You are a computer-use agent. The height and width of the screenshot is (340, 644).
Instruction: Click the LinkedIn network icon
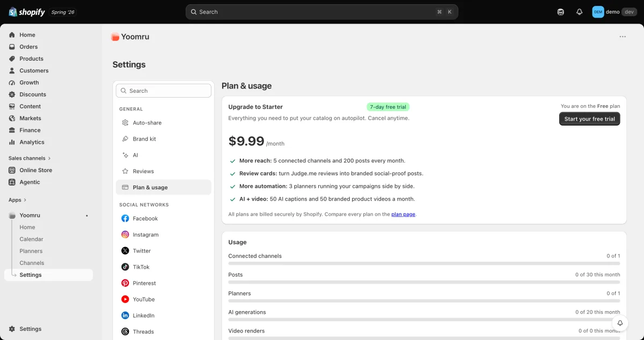pos(125,315)
